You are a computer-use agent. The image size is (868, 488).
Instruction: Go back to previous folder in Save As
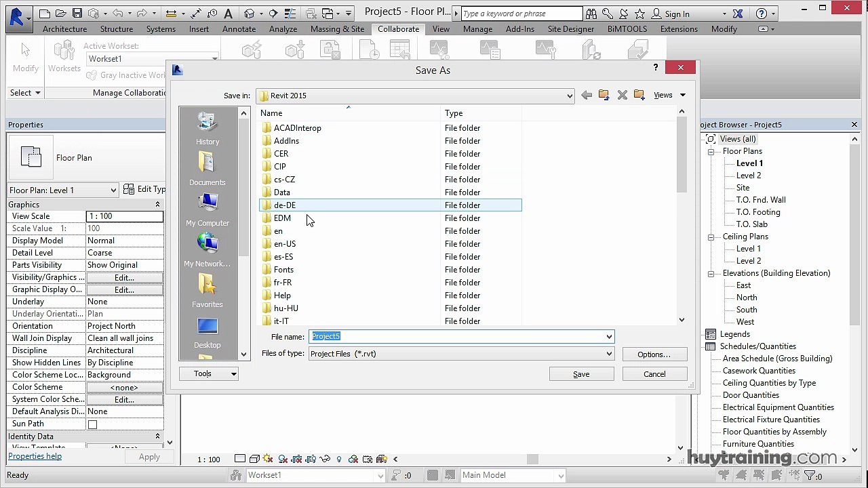click(x=587, y=95)
